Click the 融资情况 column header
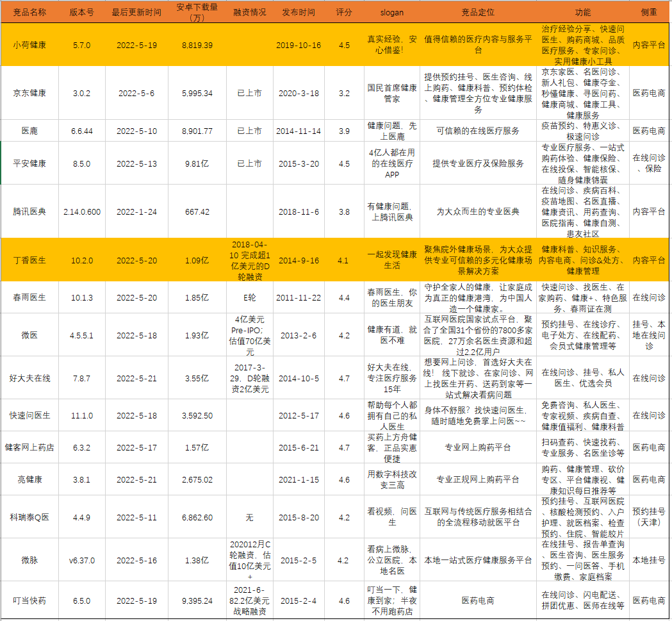 (x=249, y=12)
